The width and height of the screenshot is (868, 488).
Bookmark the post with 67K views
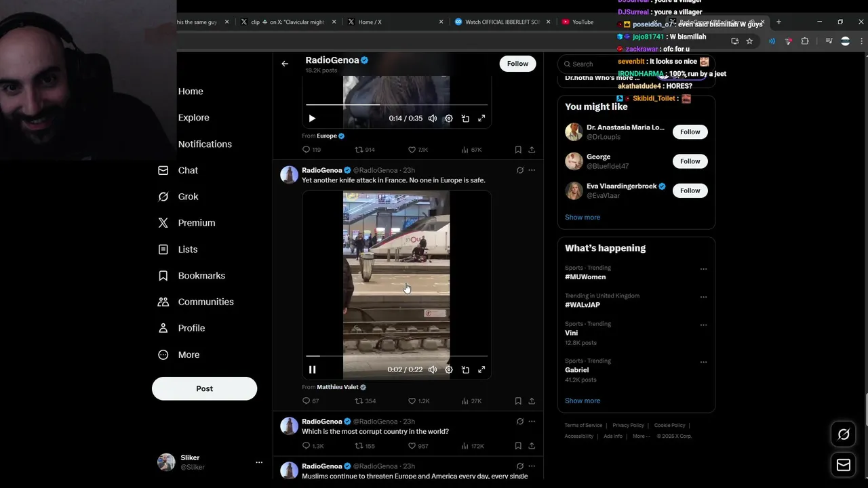[x=518, y=150]
